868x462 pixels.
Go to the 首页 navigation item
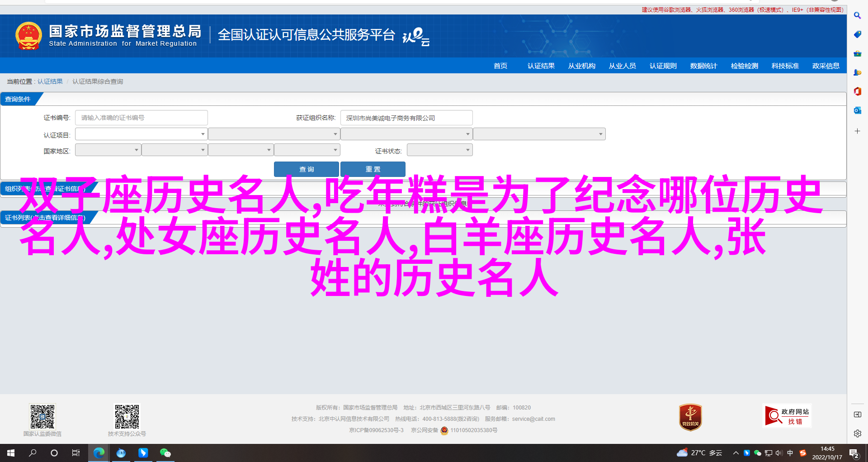(x=500, y=66)
